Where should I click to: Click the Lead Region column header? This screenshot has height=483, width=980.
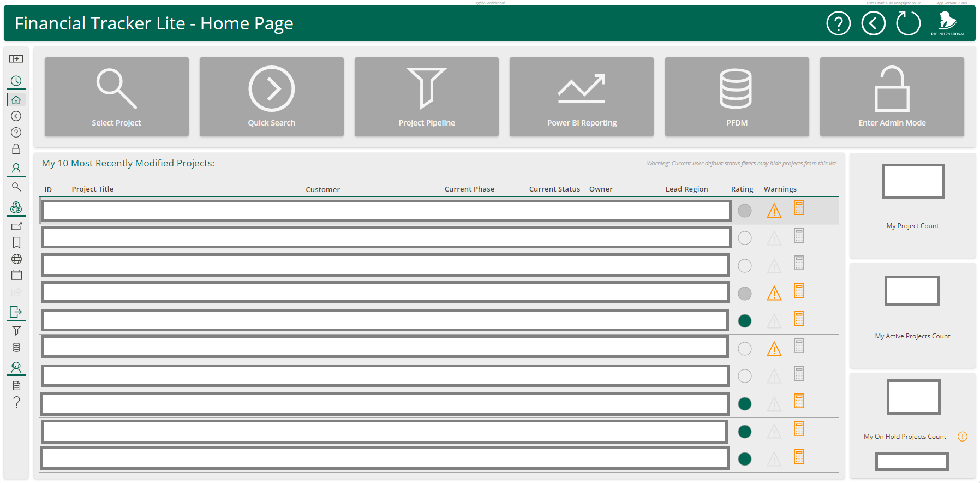coord(686,189)
